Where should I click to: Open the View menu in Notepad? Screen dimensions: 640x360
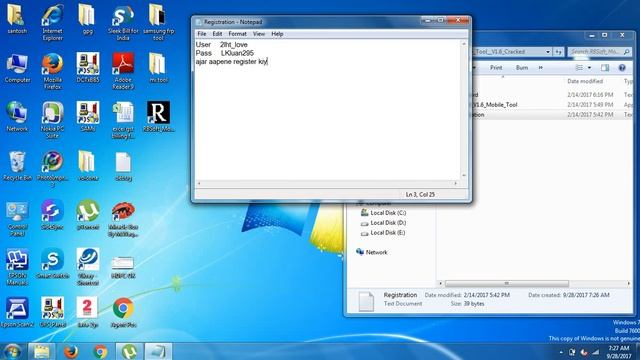[x=259, y=34]
